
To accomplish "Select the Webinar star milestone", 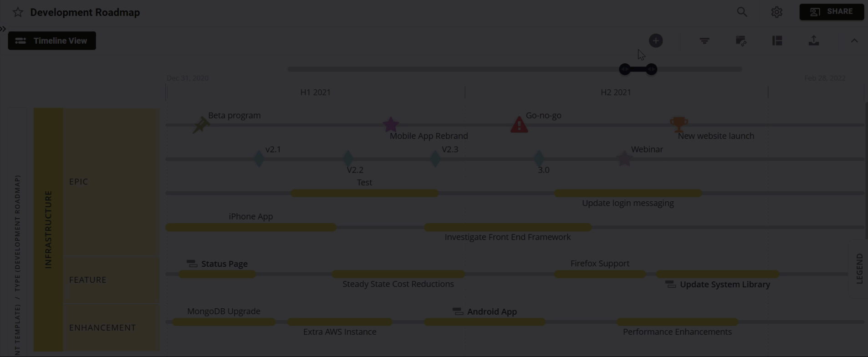I will tap(624, 159).
